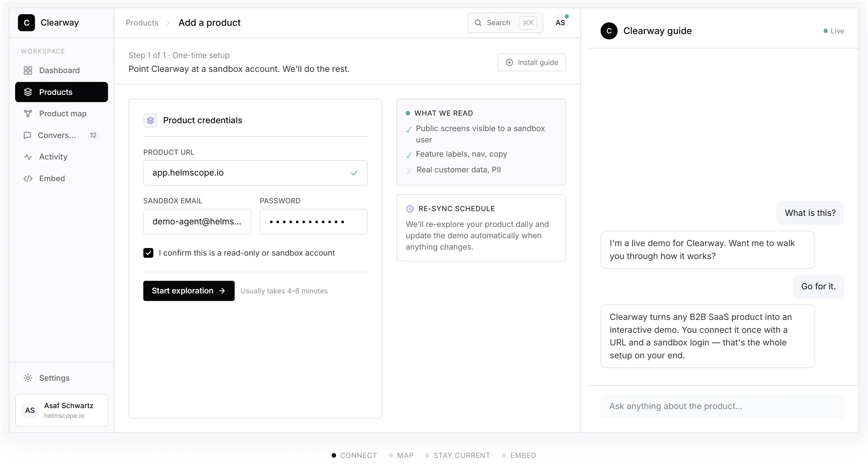Click the Clearway logo in the sidebar
This screenshot has width=868, height=468.
tap(26, 23)
